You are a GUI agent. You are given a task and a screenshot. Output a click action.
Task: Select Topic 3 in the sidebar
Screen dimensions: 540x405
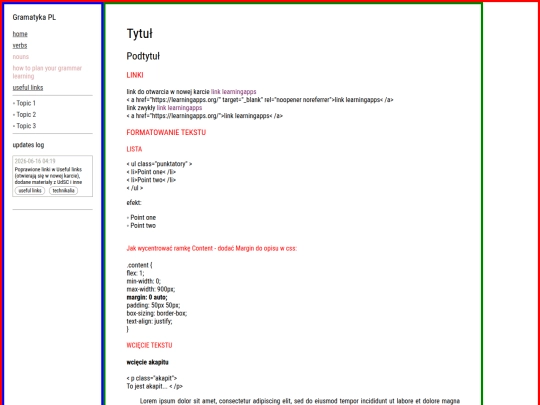tap(24, 126)
